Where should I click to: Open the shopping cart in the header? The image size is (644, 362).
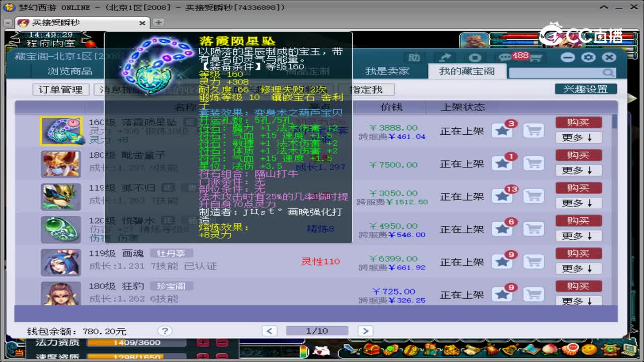point(535,58)
